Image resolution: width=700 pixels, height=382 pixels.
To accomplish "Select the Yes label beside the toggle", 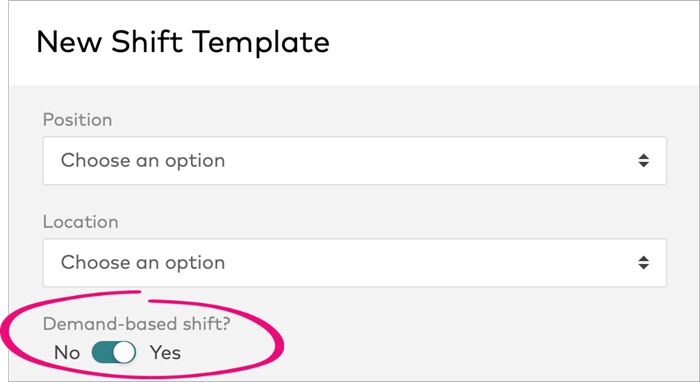I will click(x=165, y=353).
